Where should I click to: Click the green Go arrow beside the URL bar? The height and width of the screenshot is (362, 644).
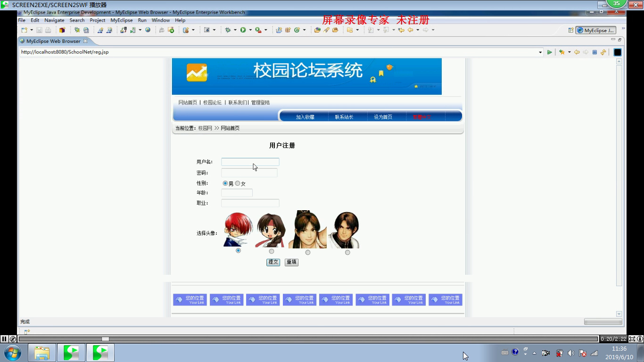coord(549,52)
